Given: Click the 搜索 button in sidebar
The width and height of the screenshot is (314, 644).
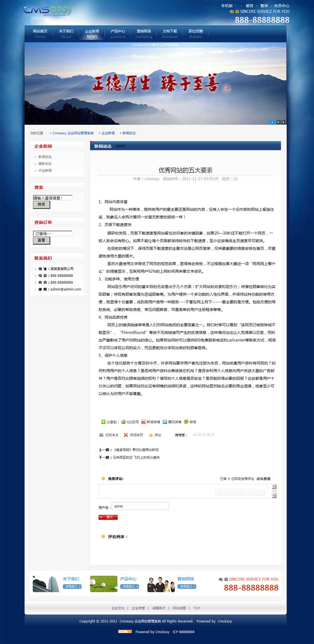Looking at the screenshot, I should coord(41,204).
